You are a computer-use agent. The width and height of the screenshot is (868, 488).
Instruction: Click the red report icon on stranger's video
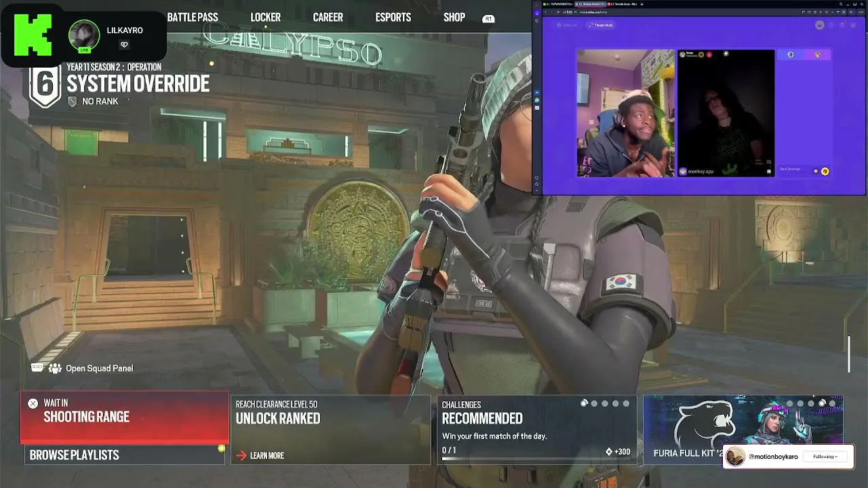pos(709,54)
